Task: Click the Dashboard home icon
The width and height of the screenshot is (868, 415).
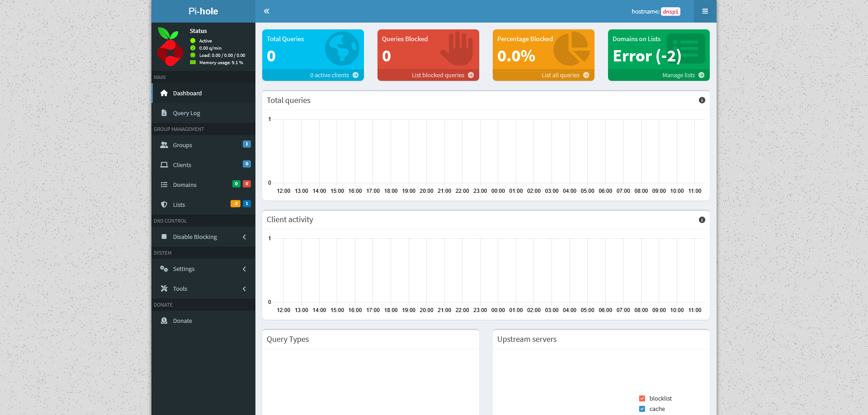Action: pos(164,93)
